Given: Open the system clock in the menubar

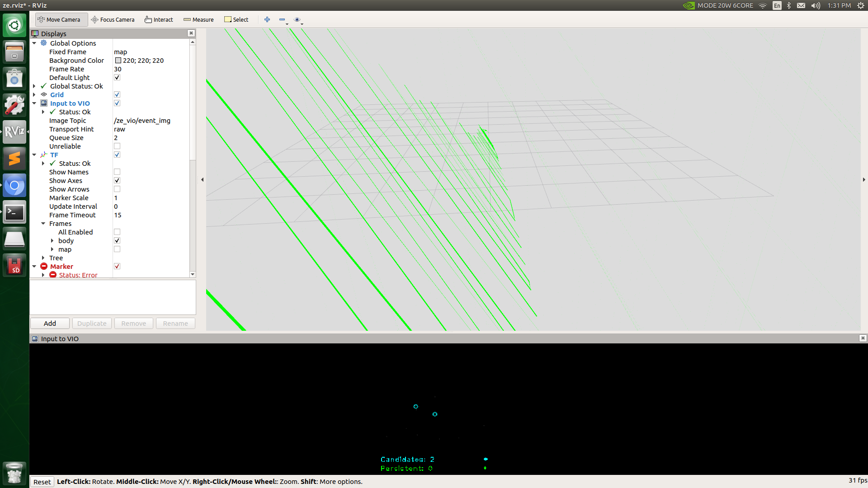Looking at the screenshot, I should [839, 5].
